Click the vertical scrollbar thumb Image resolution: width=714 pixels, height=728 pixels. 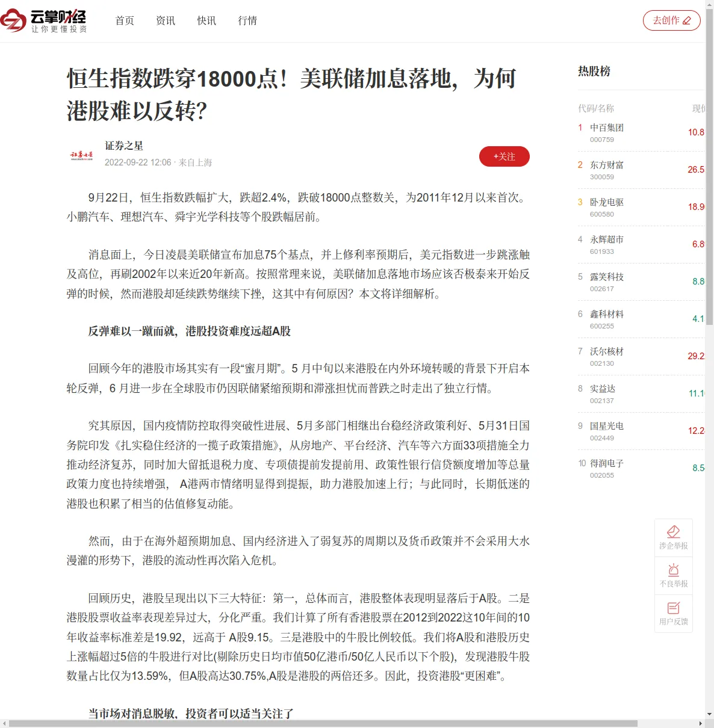point(709,167)
